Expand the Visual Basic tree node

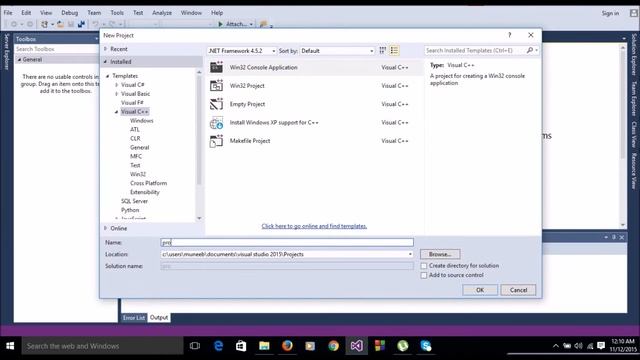tap(116, 94)
